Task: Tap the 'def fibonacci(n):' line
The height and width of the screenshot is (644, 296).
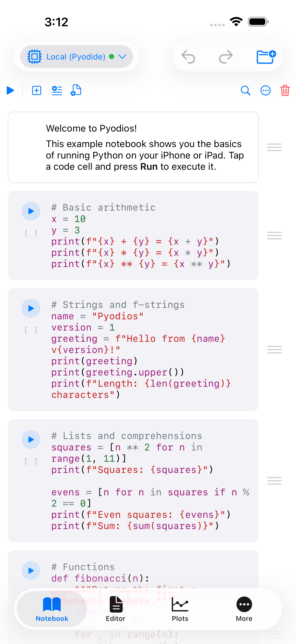Action: tap(100, 578)
